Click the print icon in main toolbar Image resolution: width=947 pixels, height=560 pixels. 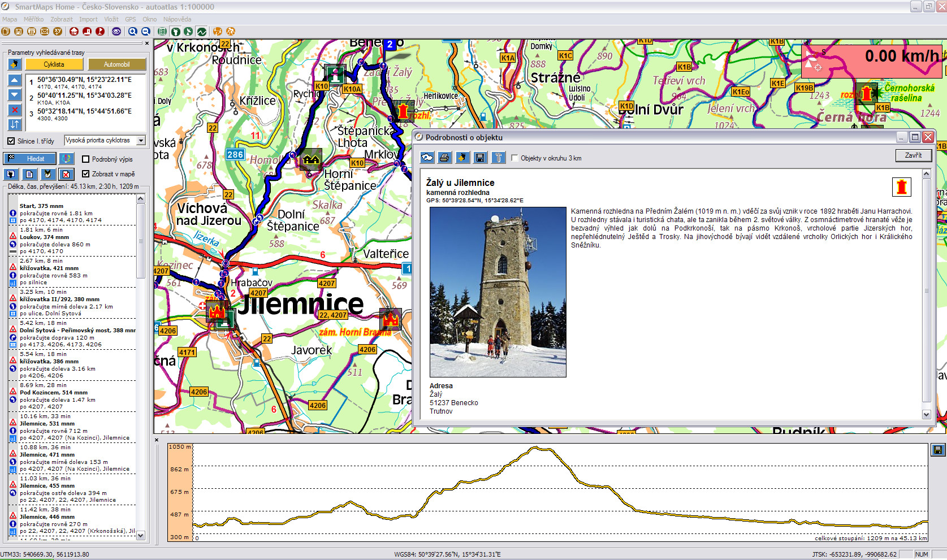click(x=32, y=32)
